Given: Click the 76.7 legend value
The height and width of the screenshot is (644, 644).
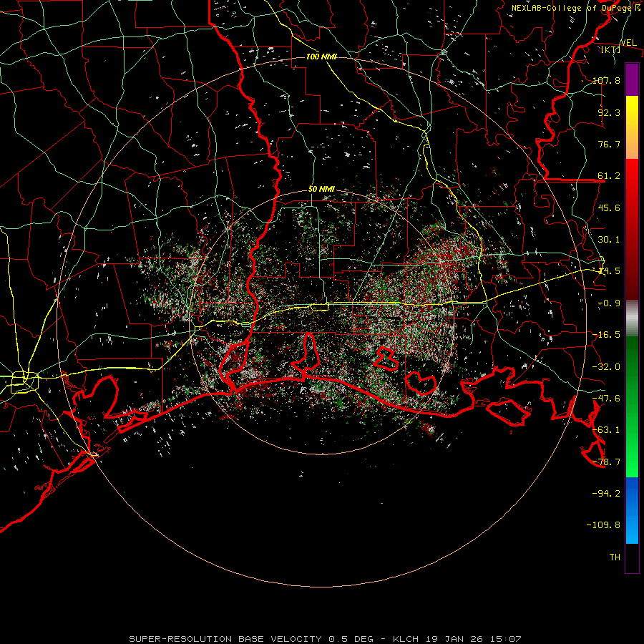Looking at the screenshot, I should pyautogui.click(x=609, y=144).
